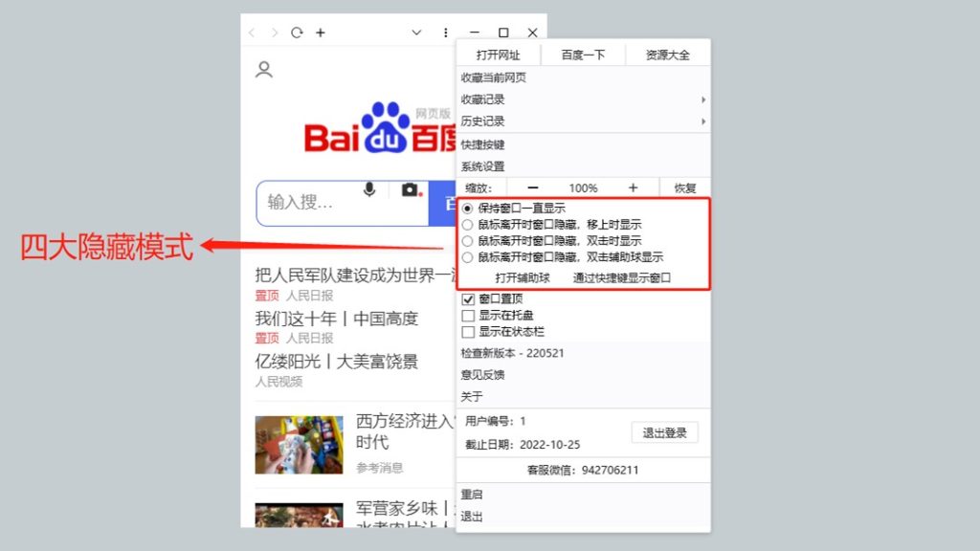Click the 输入搜… search input field

click(x=306, y=203)
